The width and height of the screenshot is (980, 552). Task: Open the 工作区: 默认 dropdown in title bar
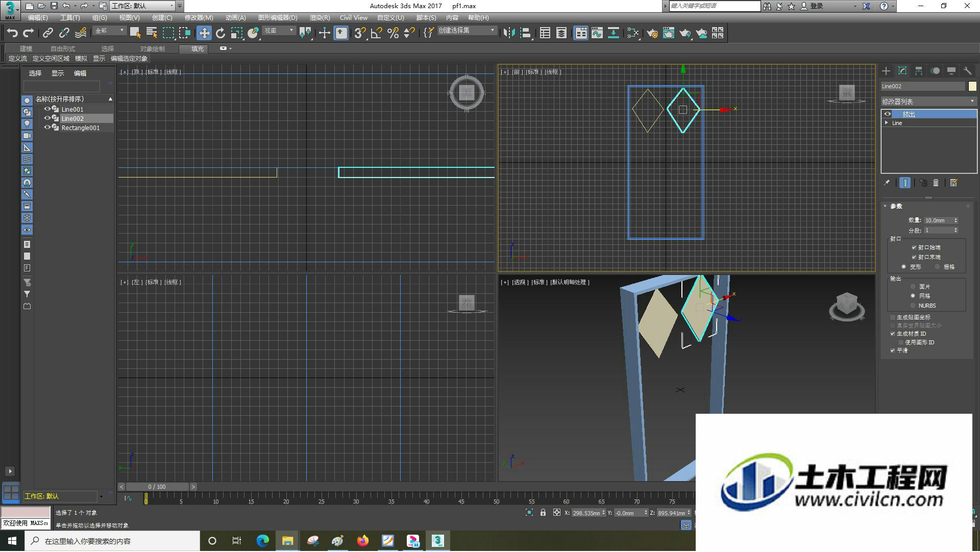(143, 6)
